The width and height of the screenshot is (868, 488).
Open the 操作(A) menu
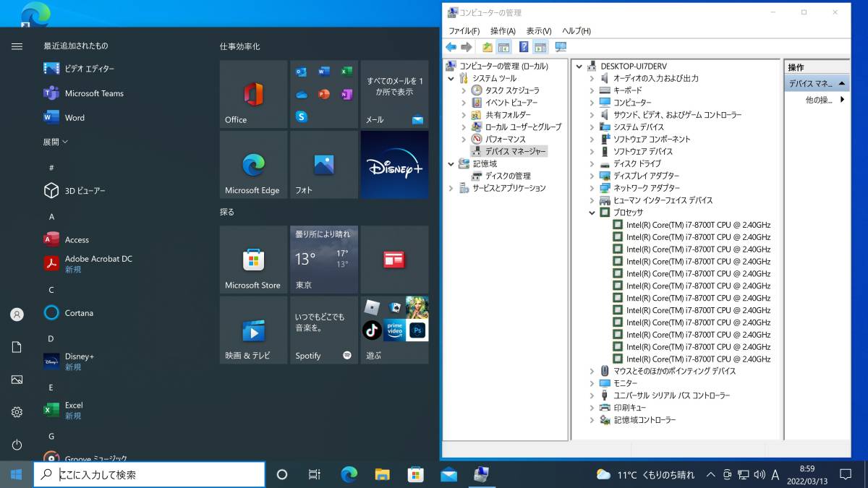pos(503,31)
